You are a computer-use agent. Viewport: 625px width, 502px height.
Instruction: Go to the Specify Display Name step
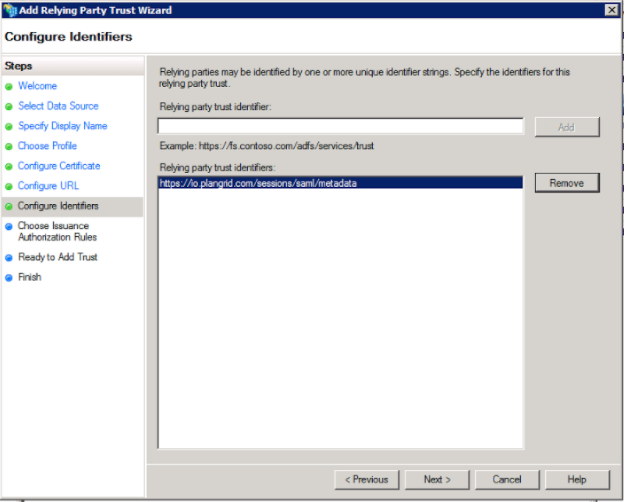63,126
